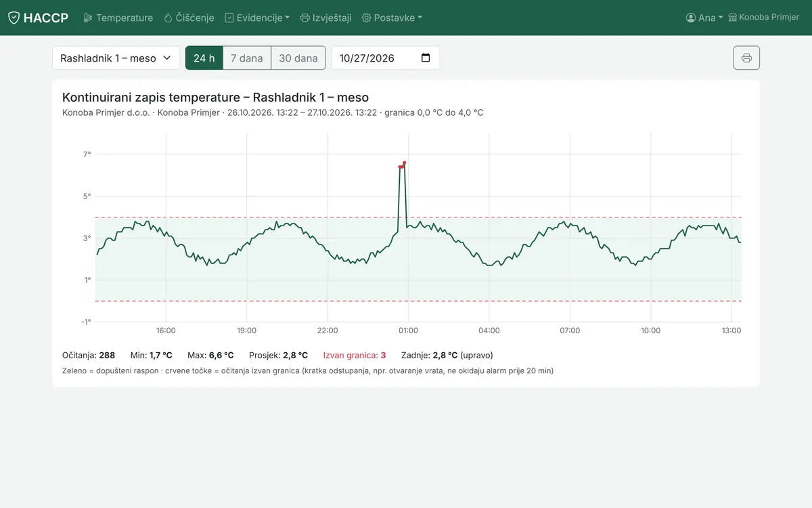Click the Konoba Primjer location label
The height and width of the screenshot is (508, 812).
click(x=763, y=17)
